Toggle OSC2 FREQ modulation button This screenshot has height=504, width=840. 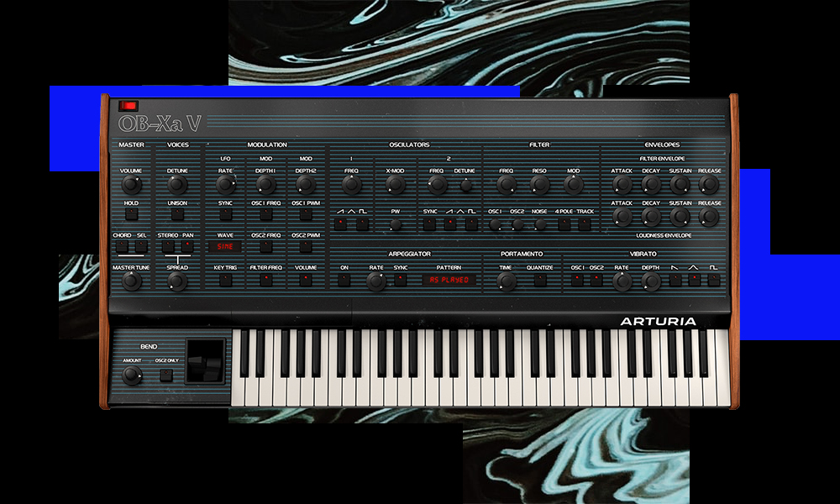265,246
